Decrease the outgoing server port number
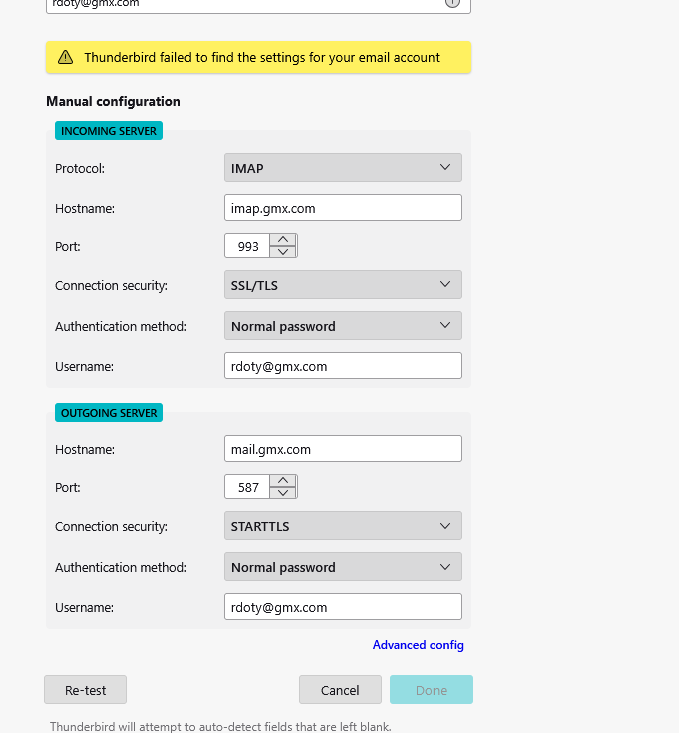This screenshot has height=733, width=679. click(x=284, y=493)
